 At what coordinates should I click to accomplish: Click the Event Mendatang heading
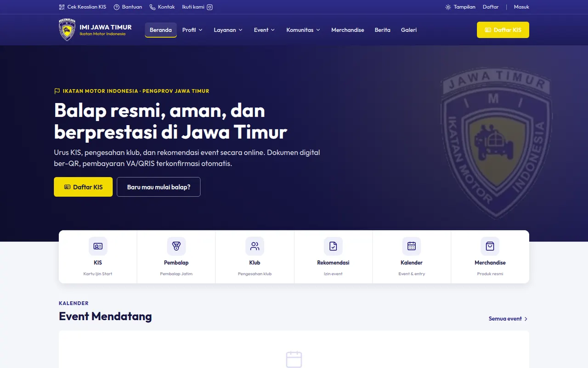(105, 316)
